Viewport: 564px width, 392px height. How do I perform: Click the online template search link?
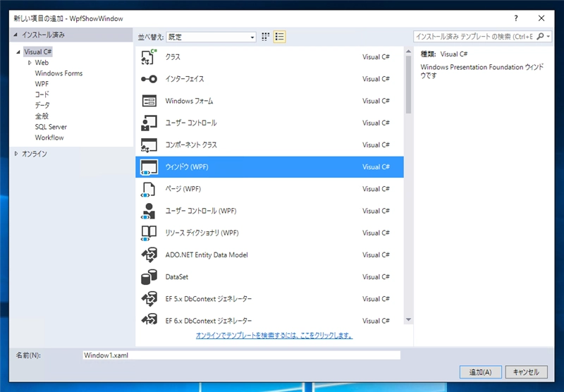274,336
